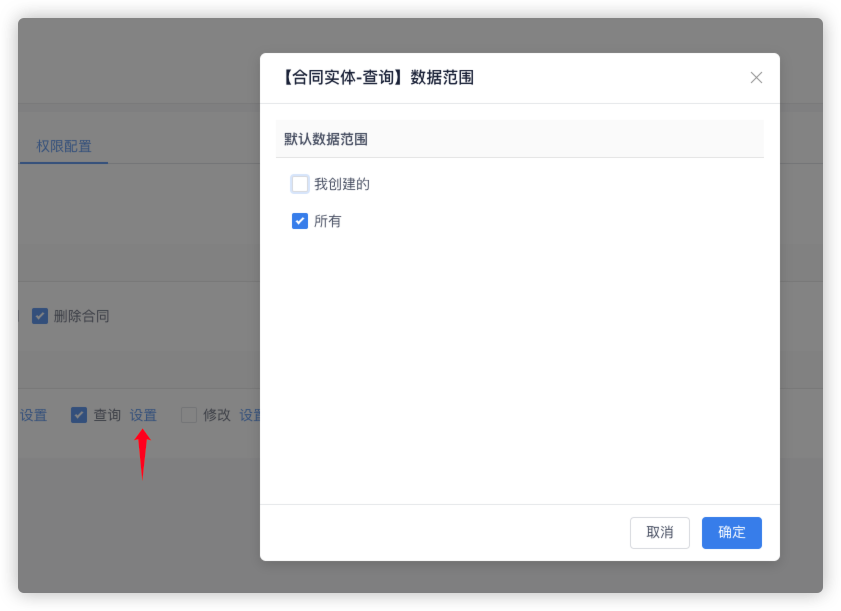Toggle the 删除合同 checkbox
Viewport: 841px width, 611px height.
coord(40,316)
